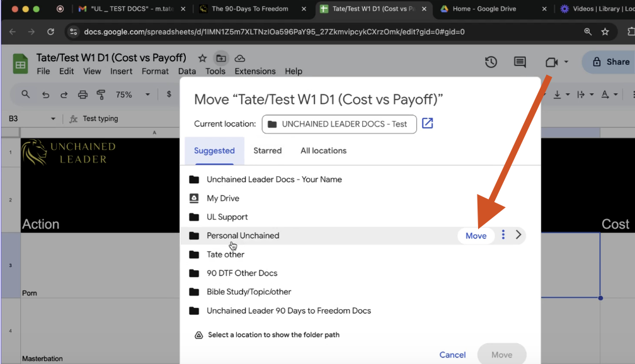Switch to the Starred tab

pos(267,151)
